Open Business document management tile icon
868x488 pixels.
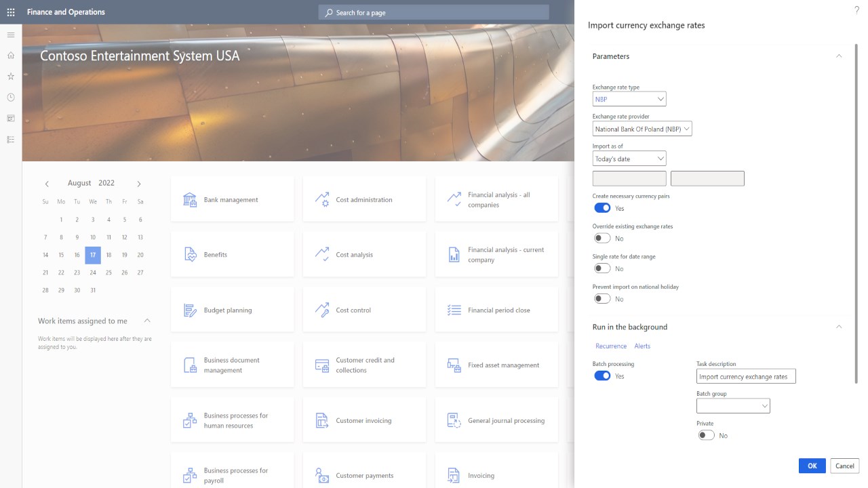coord(190,365)
